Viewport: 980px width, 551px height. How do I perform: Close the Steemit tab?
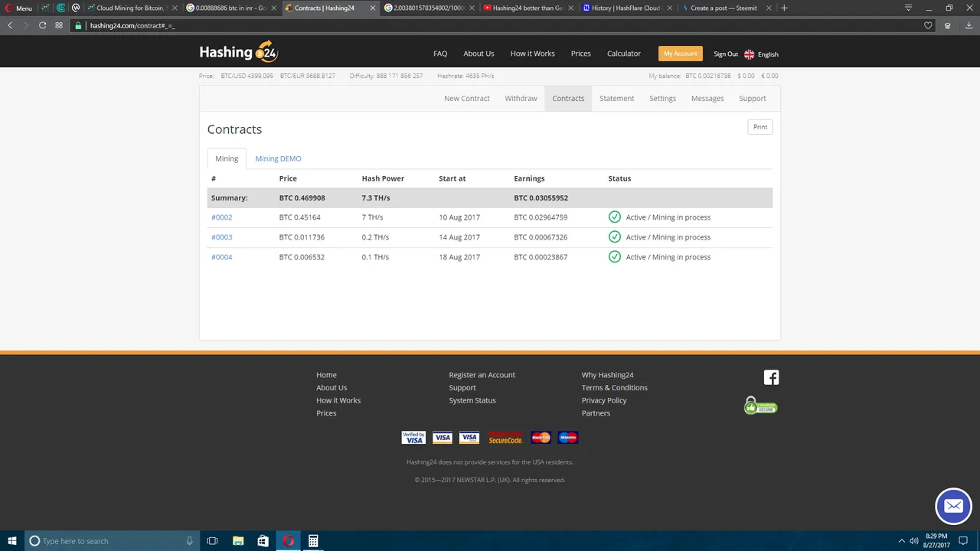pyautogui.click(x=768, y=8)
